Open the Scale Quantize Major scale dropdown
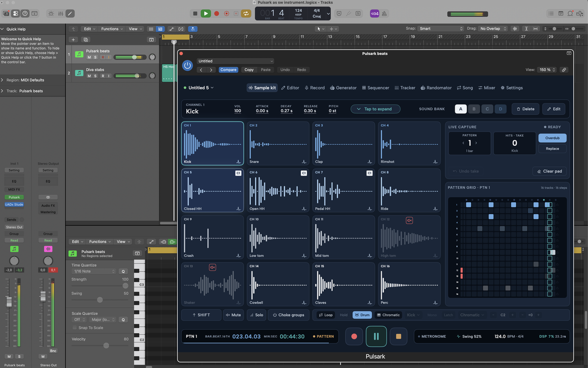 click(x=102, y=319)
